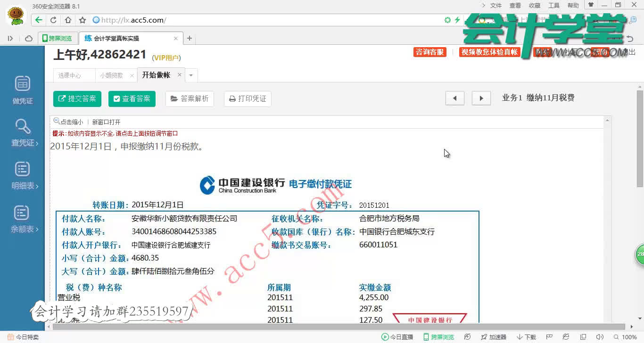Screen dimensions: 644x343
Task: Bookmark this page with the star icon
Action: [x=83, y=20]
